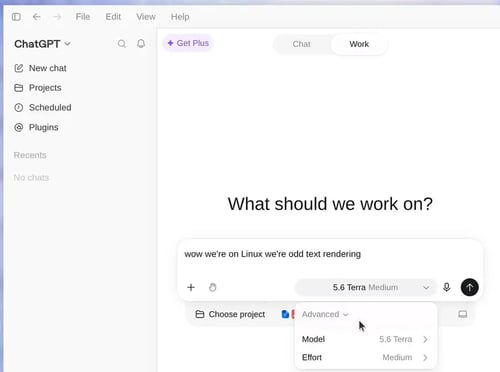Open Plugins in sidebar

coord(36,127)
